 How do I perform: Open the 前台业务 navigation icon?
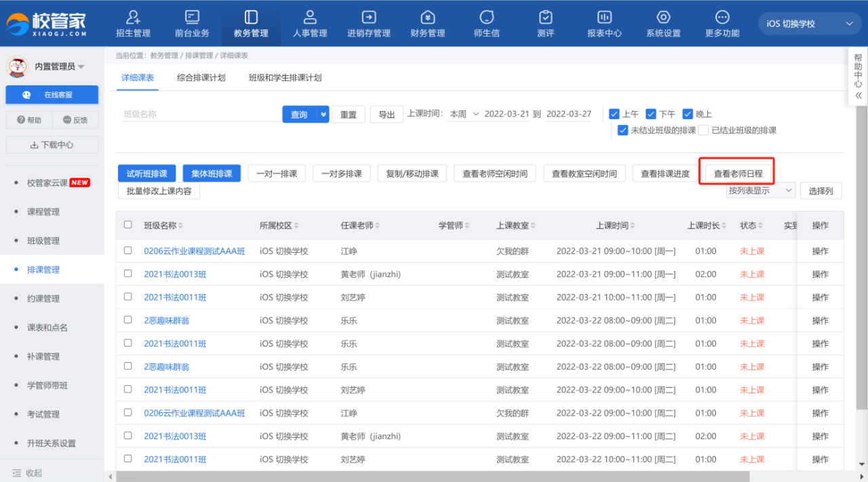[x=192, y=17]
